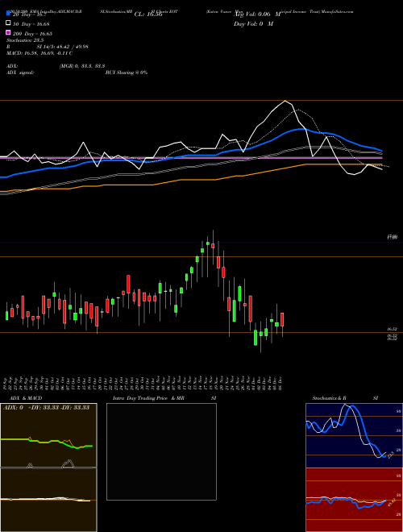
Task: Open the ADX chart with green line
Action: click(48, 435)
